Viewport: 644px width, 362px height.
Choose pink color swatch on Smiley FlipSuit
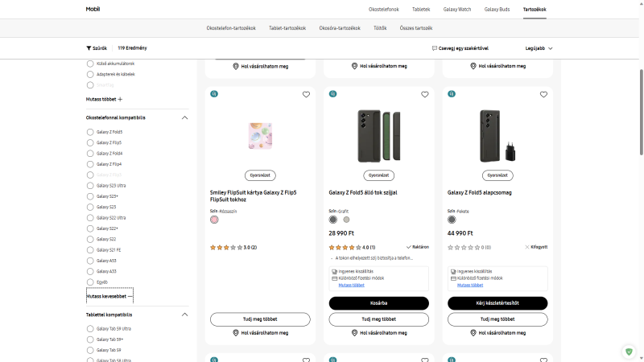[214, 220]
